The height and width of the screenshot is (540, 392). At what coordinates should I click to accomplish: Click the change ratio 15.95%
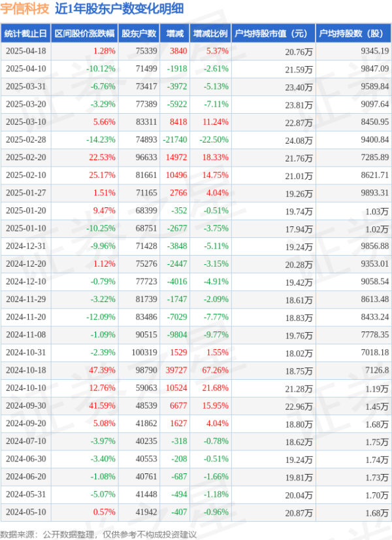click(x=216, y=406)
